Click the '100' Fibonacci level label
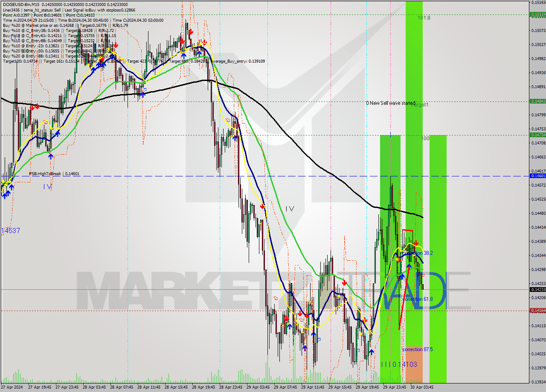This screenshot has width=546, height=392. point(425,138)
